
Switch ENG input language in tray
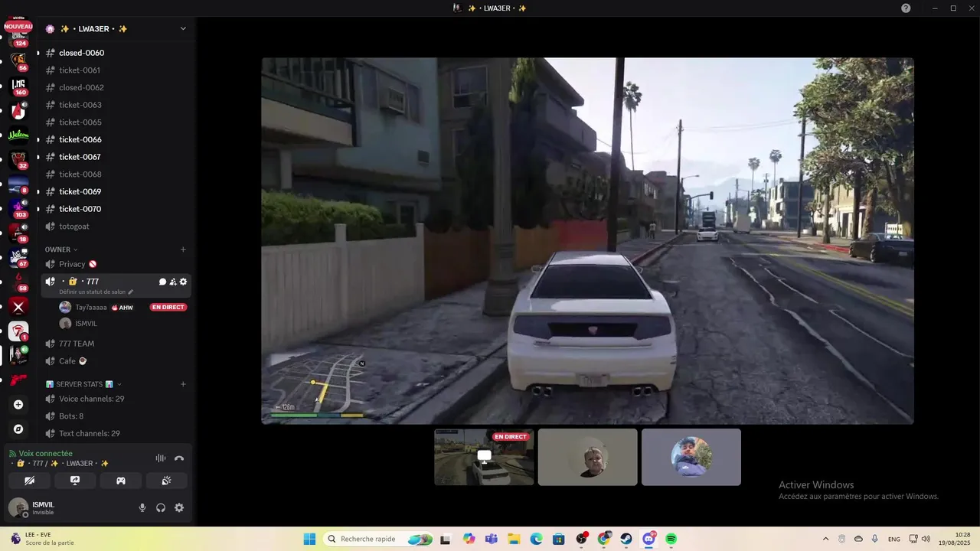(893, 539)
